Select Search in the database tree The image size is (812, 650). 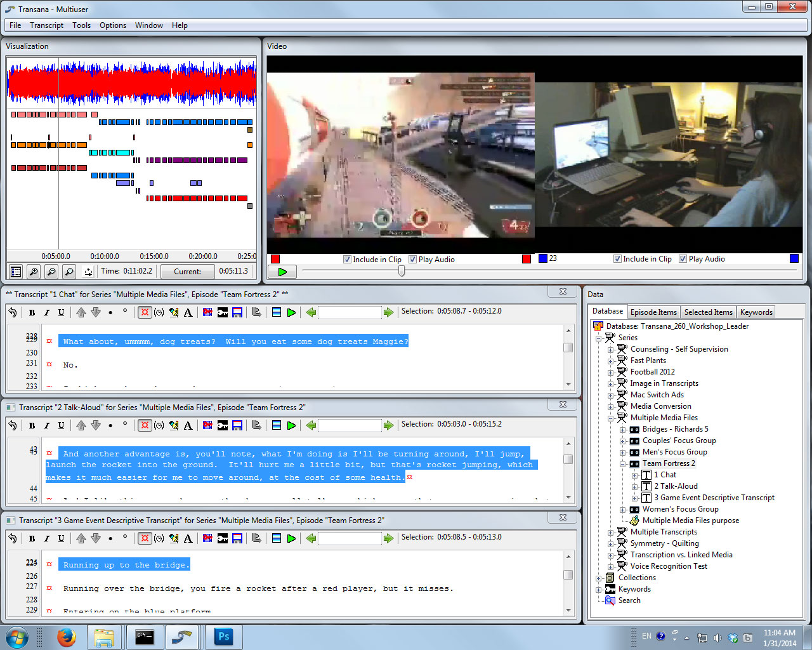[629, 600]
